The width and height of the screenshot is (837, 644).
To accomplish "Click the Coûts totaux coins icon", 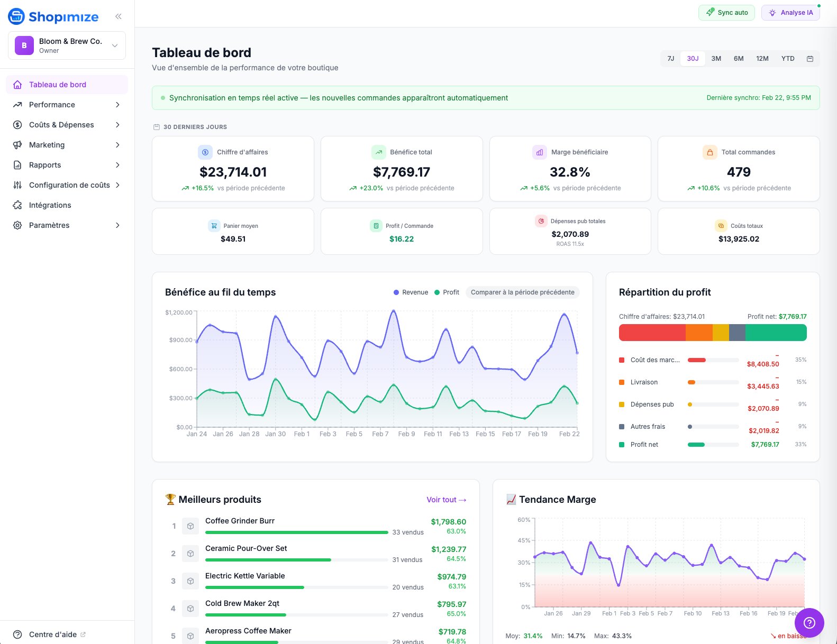I will coord(721,226).
